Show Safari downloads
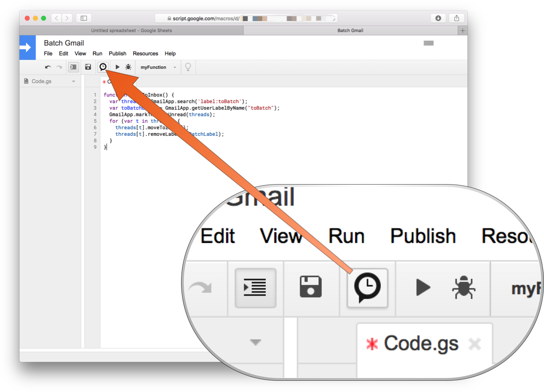The image size is (544, 392). point(438,18)
